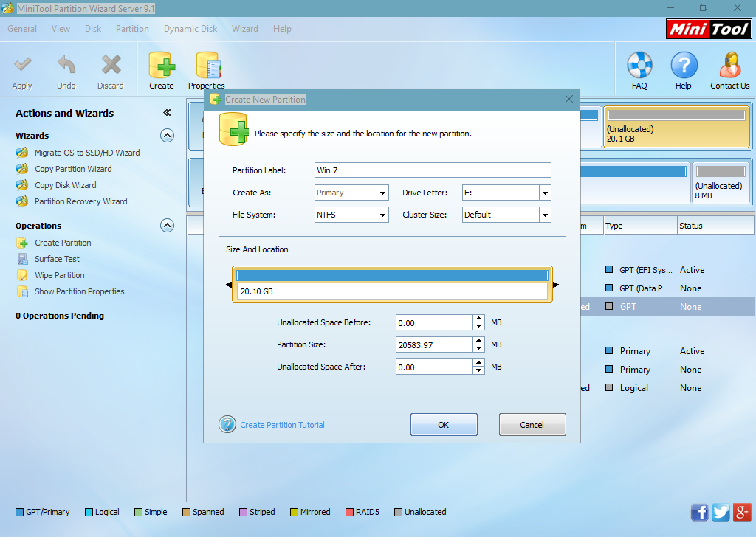Click the Twitter bird icon
The width and height of the screenshot is (756, 537).
721,513
